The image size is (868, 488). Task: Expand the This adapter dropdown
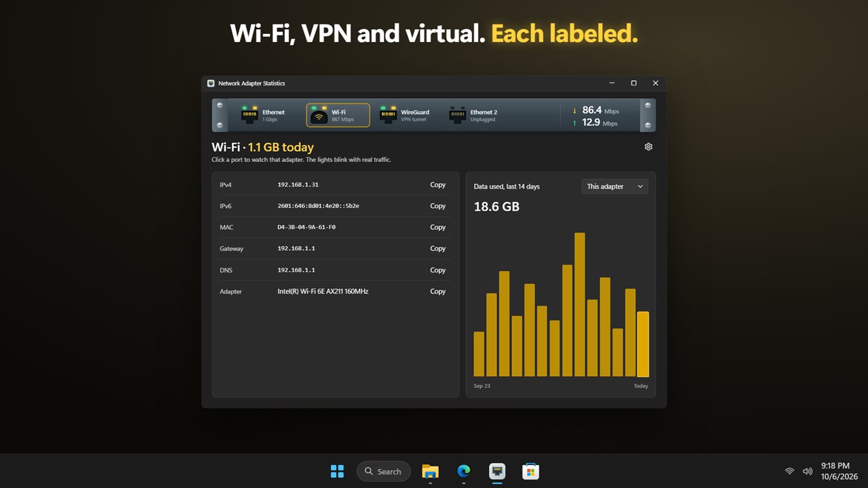(615, 186)
